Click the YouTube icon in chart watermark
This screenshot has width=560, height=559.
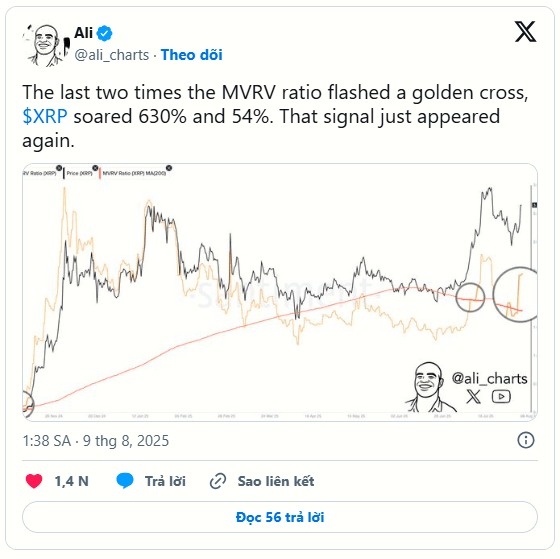[x=501, y=396]
